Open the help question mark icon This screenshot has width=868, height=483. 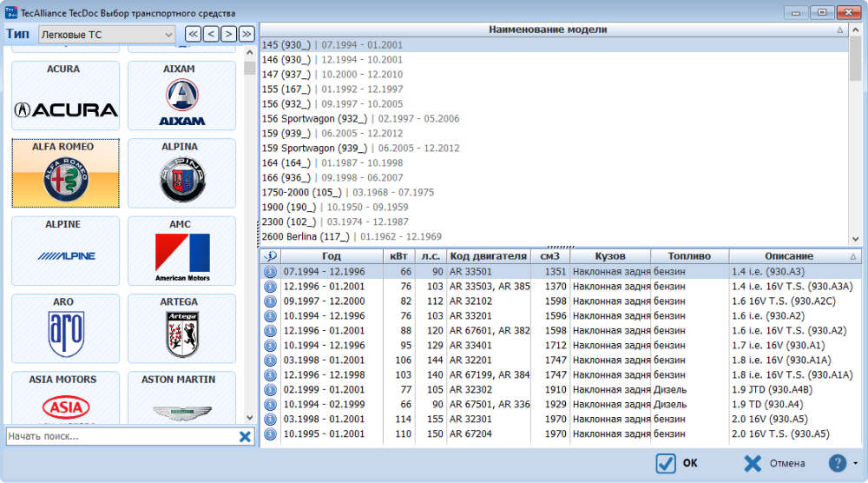coord(837,463)
